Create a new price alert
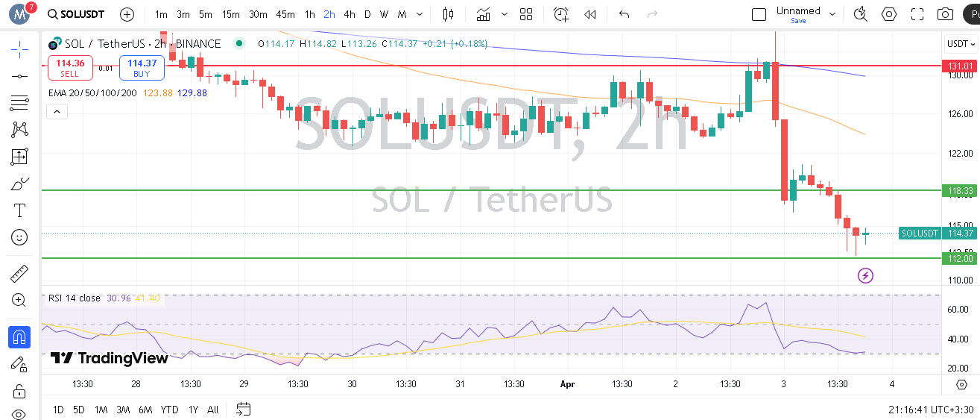Screen dimensions: 980x420 (561, 14)
